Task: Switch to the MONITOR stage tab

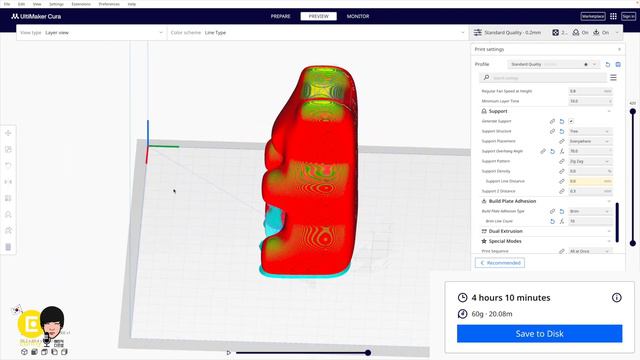Action: point(358,16)
